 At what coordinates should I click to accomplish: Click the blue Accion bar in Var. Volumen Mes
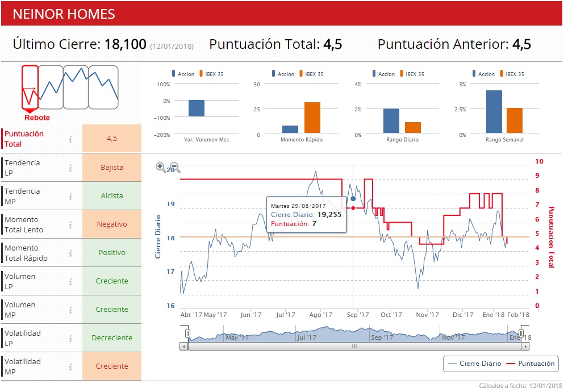(x=197, y=109)
